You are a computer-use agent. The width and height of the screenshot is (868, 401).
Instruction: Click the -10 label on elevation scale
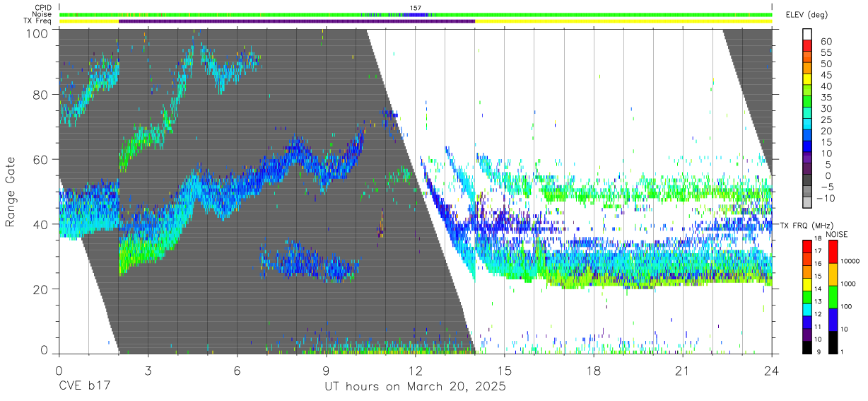[x=826, y=198]
